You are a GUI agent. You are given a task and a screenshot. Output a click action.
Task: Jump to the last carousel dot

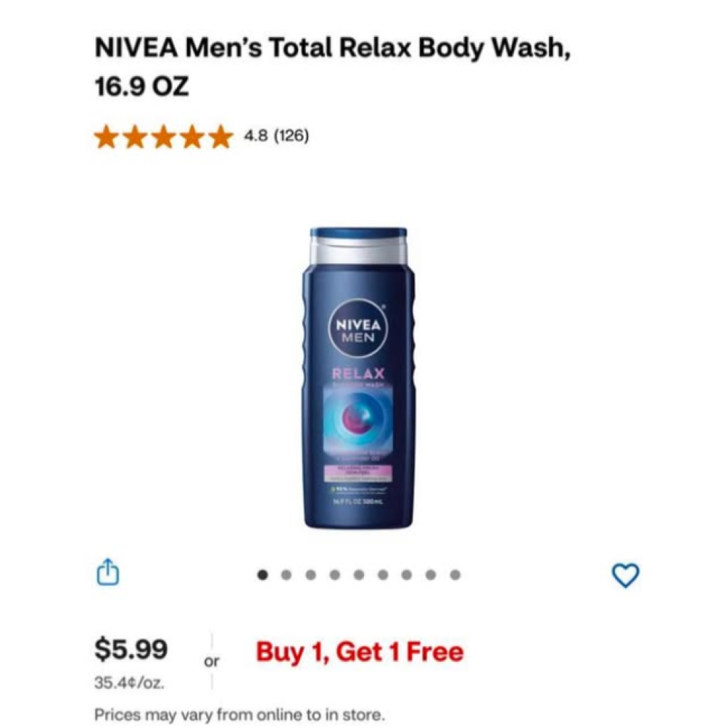(456, 575)
